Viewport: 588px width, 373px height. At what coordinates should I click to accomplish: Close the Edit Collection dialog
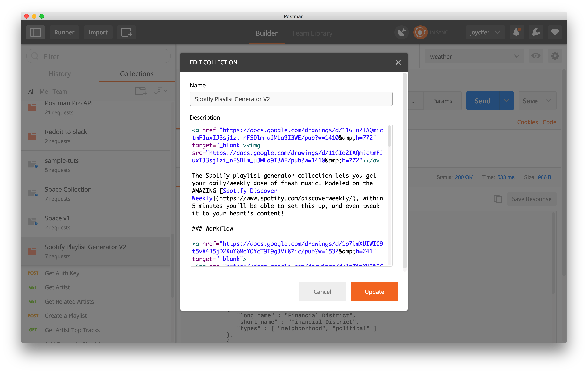[398, 62]
